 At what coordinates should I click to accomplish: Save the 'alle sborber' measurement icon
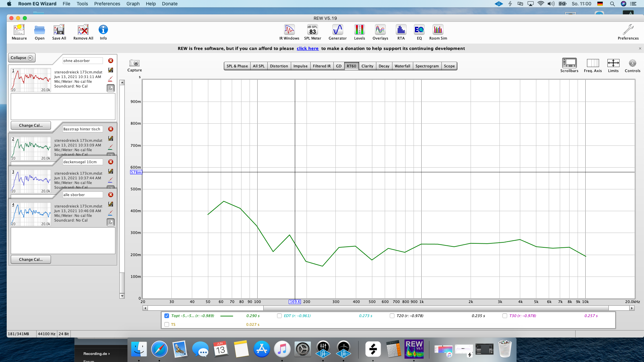tap(111, 204)
